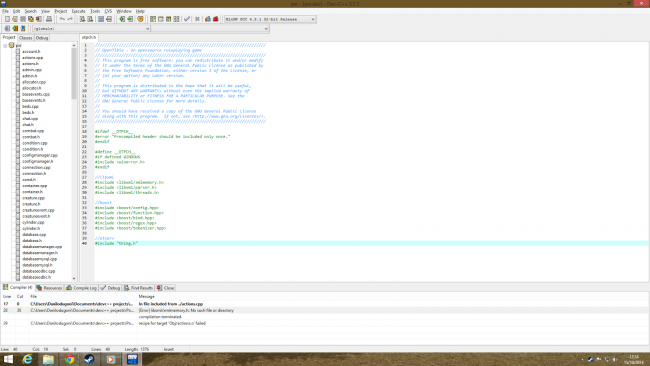
Task: Open the File menu
Action: coord(5,11)
